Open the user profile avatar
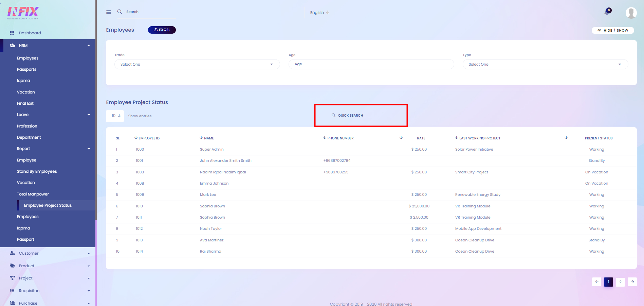 point(631,13)
